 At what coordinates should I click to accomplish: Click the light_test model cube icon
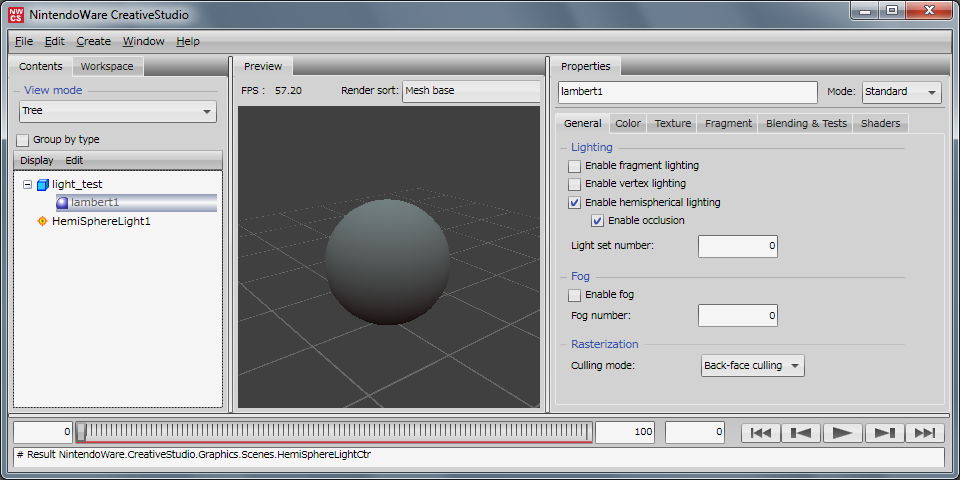42,185
